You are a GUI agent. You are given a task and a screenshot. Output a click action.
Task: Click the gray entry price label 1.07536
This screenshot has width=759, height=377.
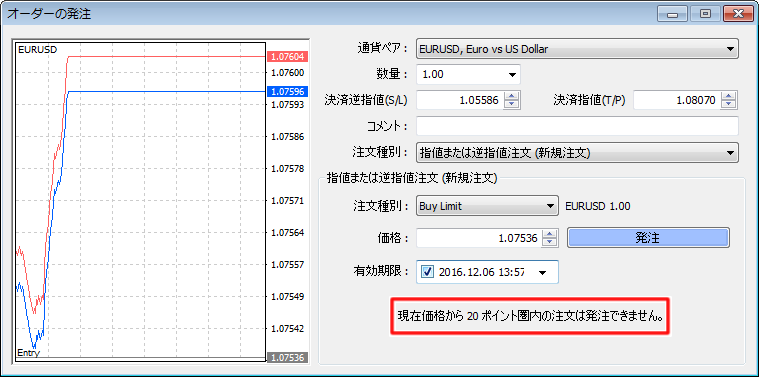tap(288, 358)
